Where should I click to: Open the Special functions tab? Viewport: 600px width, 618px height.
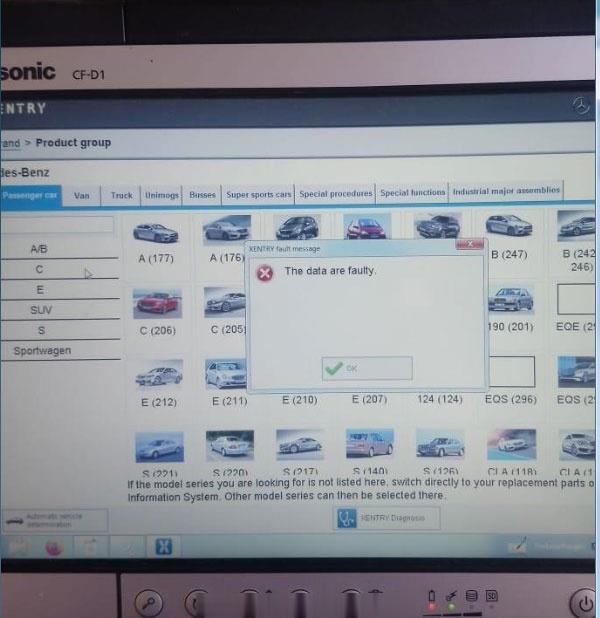coord(412,192)
